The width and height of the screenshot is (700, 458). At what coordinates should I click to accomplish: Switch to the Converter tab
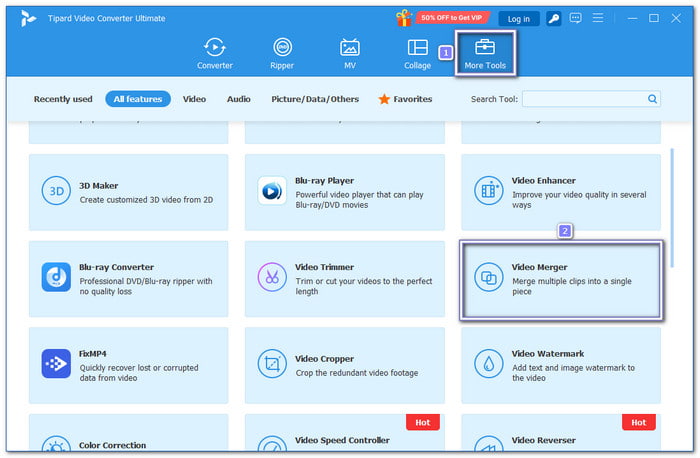tap(214, 53)
